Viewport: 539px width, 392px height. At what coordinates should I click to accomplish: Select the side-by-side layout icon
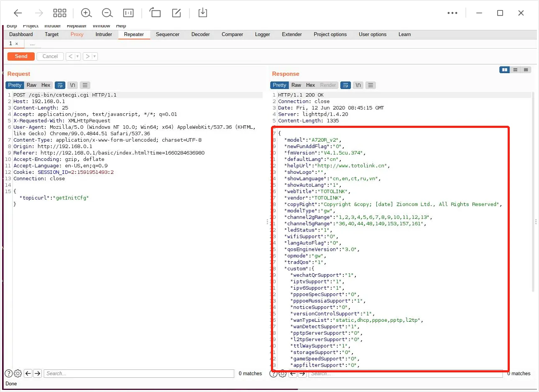point(505,70)
